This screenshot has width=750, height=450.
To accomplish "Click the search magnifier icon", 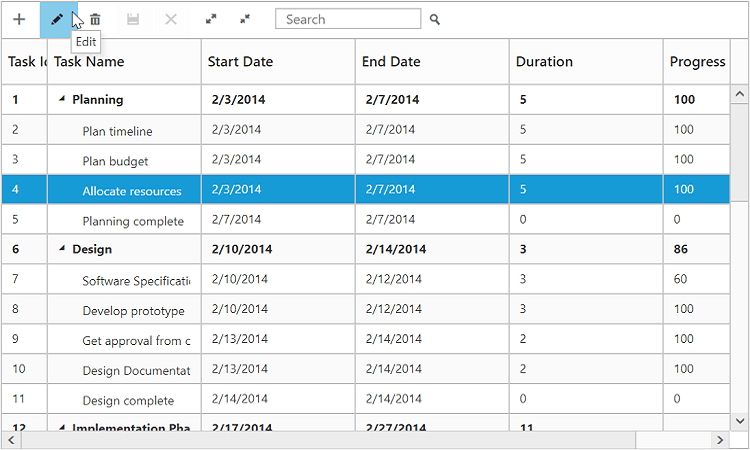I will 435,19.
